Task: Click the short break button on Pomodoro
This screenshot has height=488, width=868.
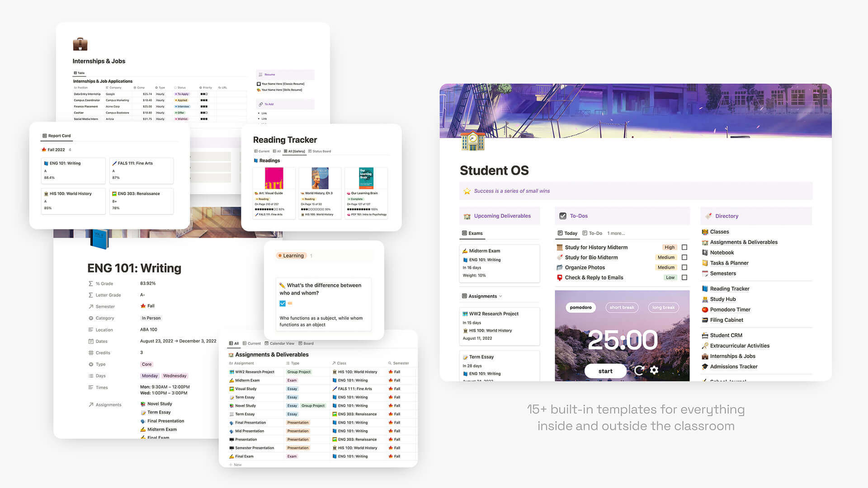Action: pyautogui.click(x=621, y=308)
